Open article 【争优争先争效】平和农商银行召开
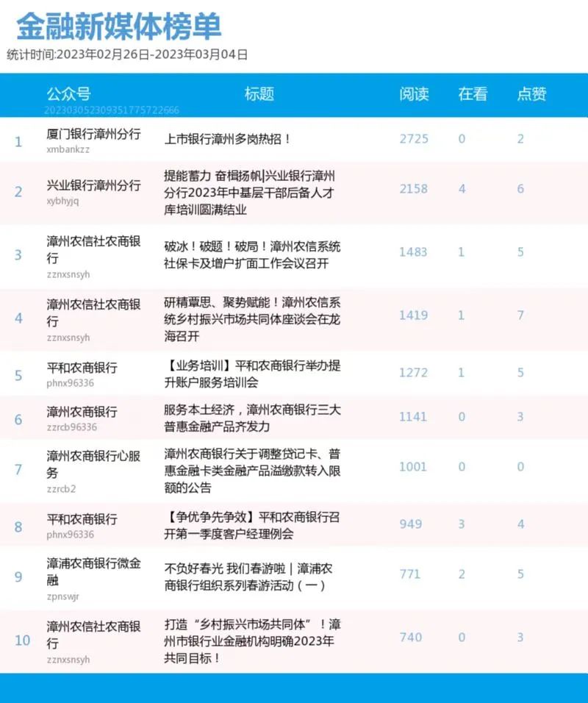This screenshot has width=588, height=703. click(x=252, y=526)
